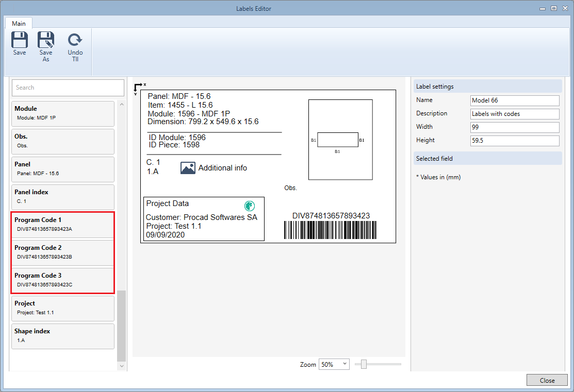
Task: Select the Shape index field item
Action: point(62,336)
